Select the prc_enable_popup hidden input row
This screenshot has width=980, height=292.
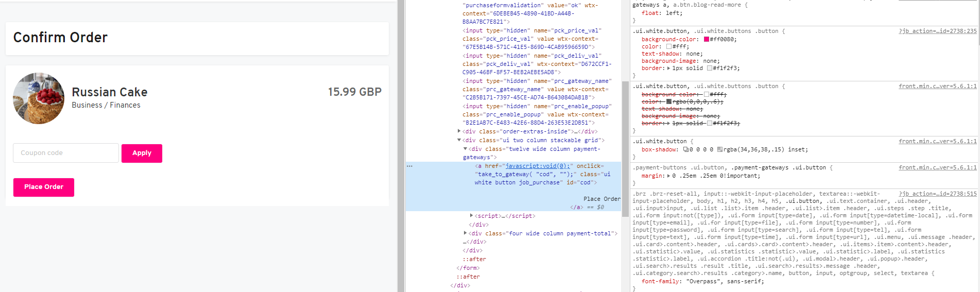click(537, 114)
